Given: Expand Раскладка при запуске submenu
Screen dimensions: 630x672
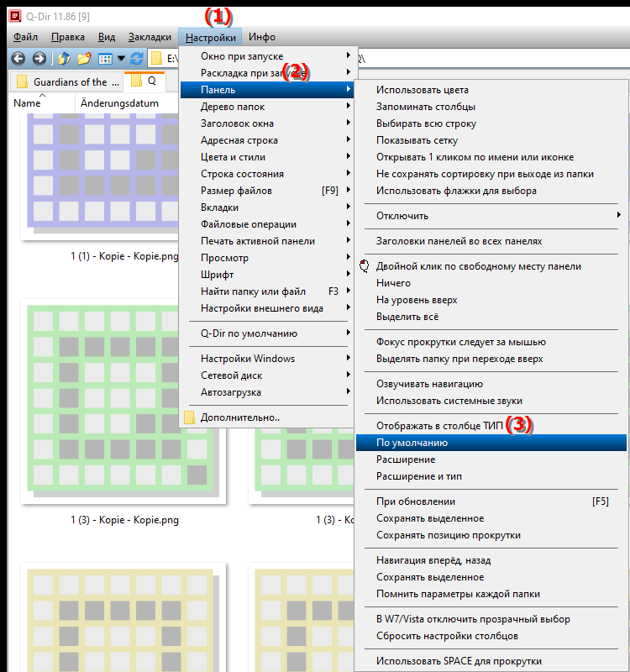Looking at the screenshot, I should coord(267,73).
